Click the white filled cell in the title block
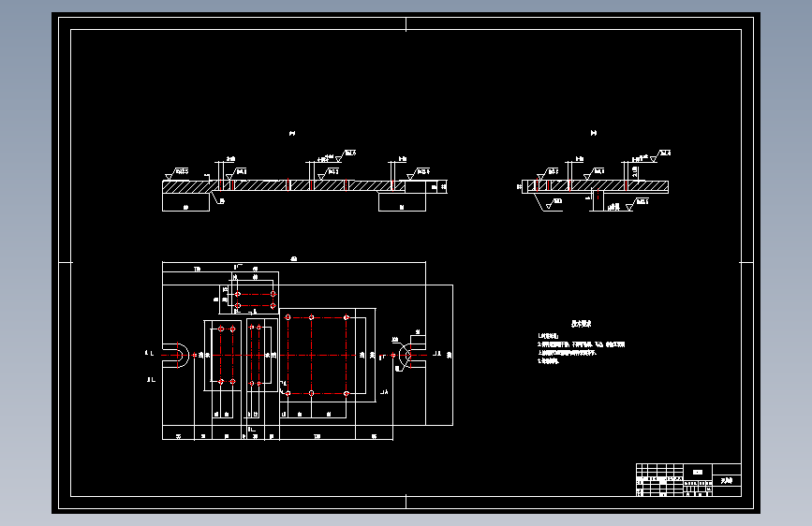This screenshot has height=526, width=812. (x=698, y=472)
